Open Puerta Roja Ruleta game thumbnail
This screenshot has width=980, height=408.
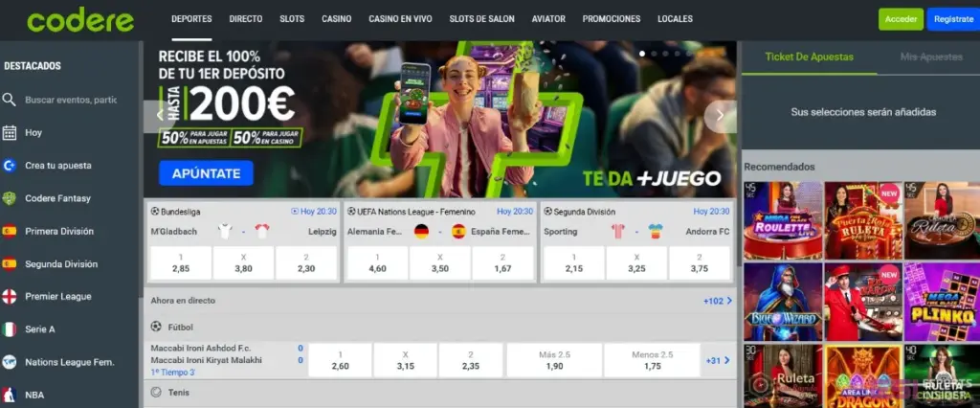coord(862,220)
